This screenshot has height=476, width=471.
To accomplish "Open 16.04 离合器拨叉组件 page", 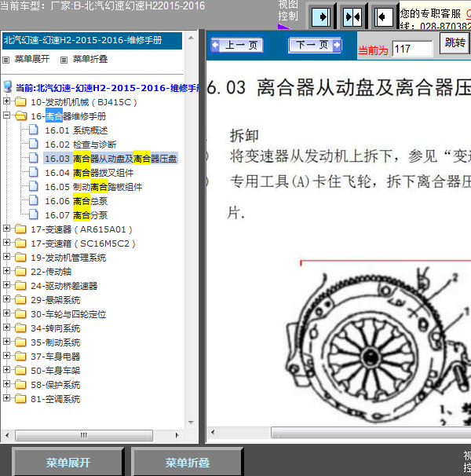I will (89, 173).
